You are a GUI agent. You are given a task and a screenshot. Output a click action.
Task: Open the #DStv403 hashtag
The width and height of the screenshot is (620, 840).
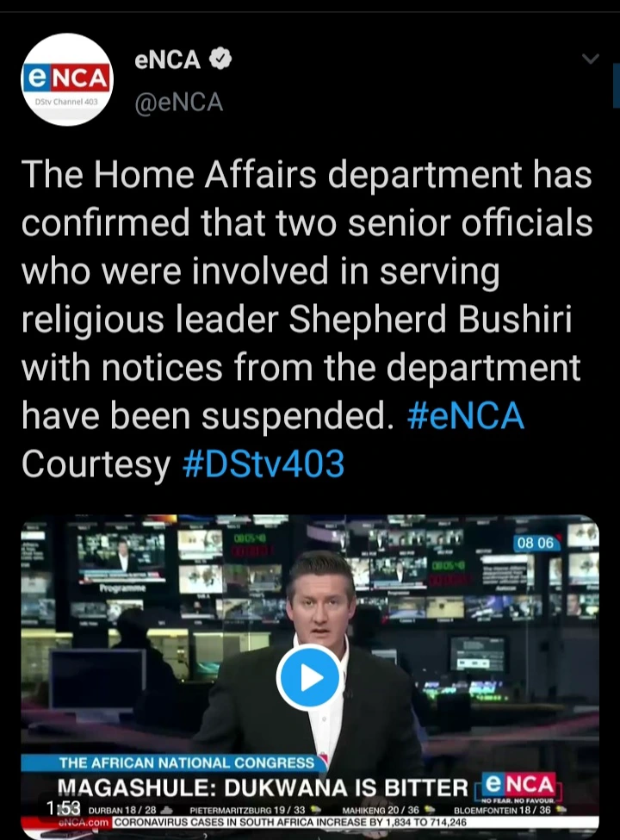[263, 464]
